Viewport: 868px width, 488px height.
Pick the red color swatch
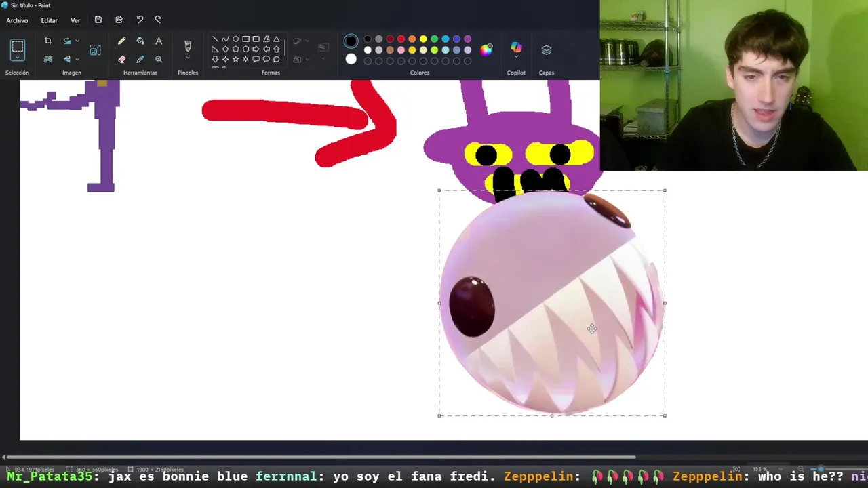[x=401, y=39]
